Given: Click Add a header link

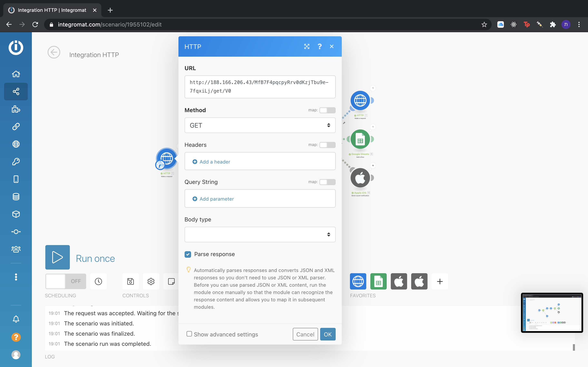Looking at the screenshot, I should coord(215,162).
